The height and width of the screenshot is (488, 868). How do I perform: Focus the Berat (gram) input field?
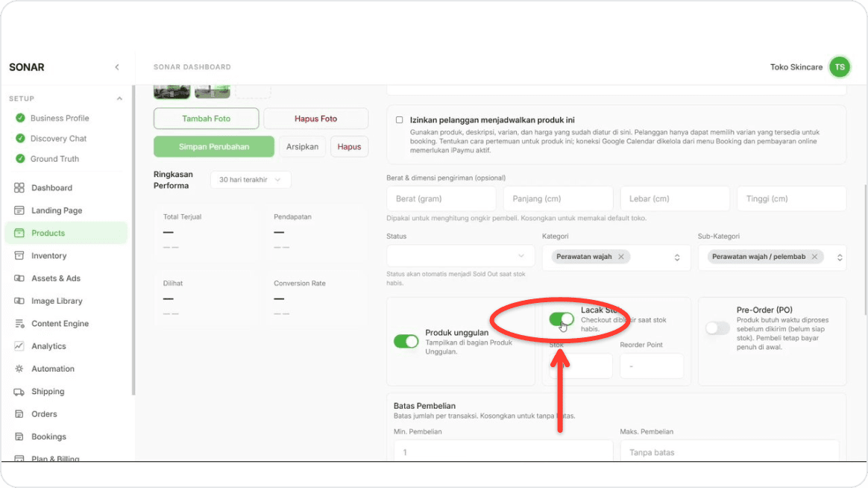(x=441, y=198)
